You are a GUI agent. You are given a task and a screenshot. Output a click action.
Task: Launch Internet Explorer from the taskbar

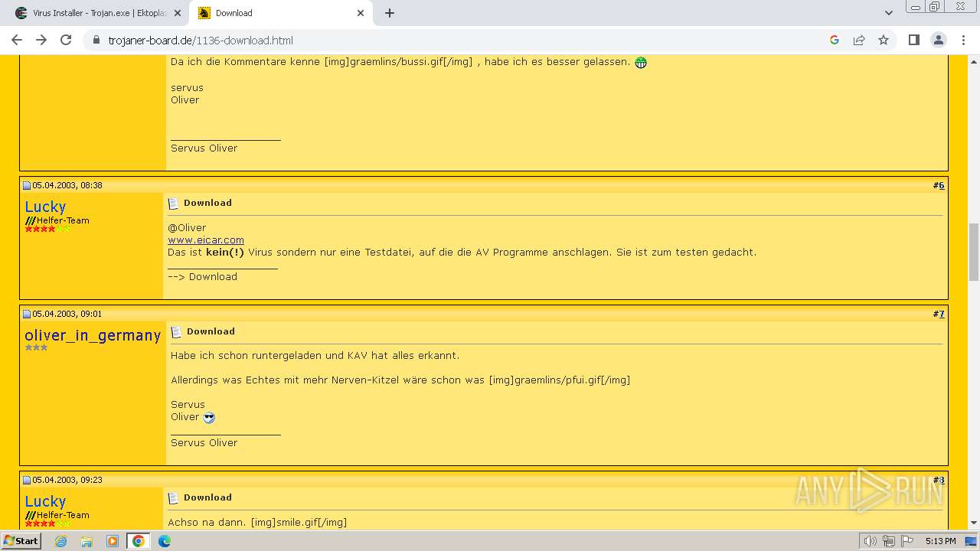pos(61,541)
